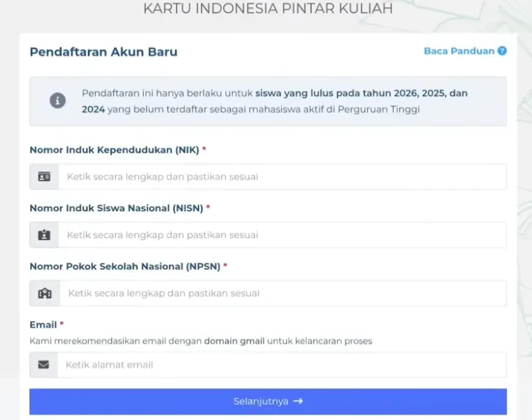Click the envelope icon beside email field
This screenshot has height=420, width=532.
click(x=44, y=365)
